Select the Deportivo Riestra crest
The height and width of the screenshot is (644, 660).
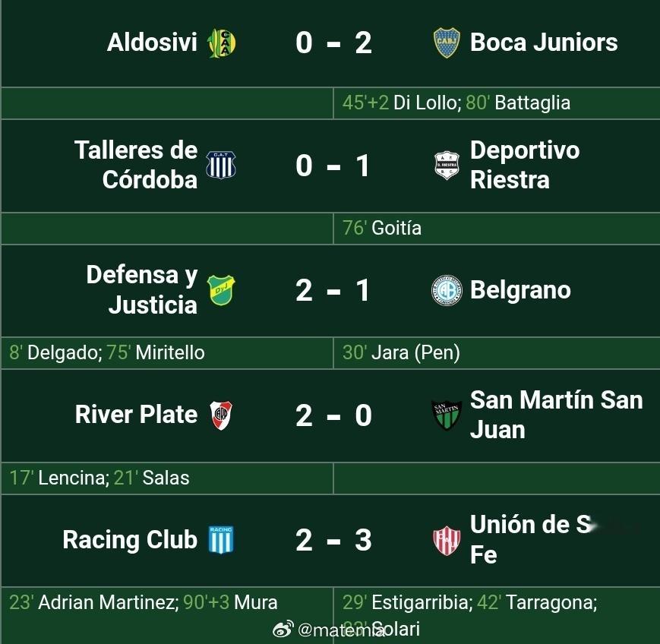click(447, 166)
